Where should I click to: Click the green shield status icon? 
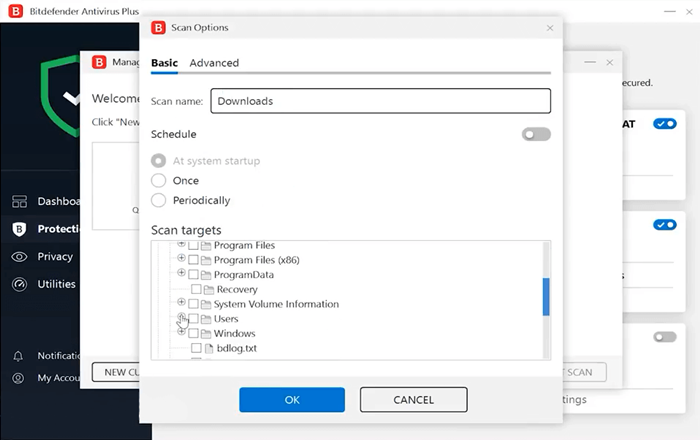60,96
